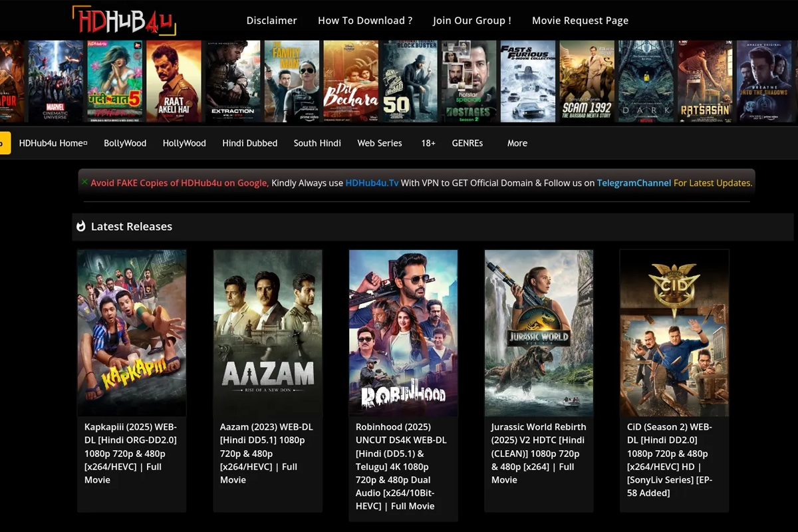This screenshot has width=798, height=532.
Task: Open the HDHub4u Home menu item
Action: coord(53,143)
